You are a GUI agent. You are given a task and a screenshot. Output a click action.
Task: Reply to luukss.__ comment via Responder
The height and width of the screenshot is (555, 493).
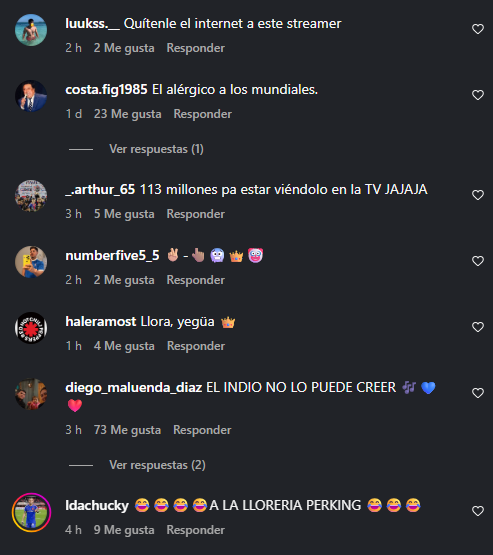195,48
